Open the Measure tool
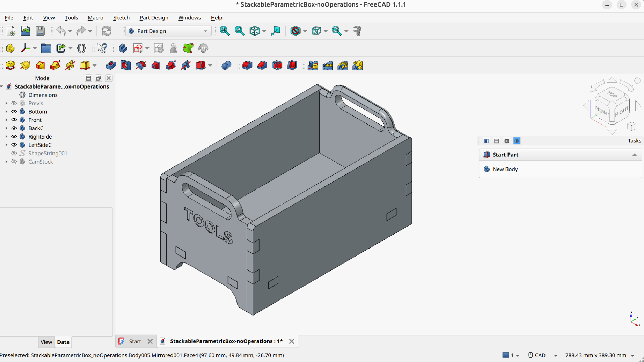The image size is (644, 362). 358,31
